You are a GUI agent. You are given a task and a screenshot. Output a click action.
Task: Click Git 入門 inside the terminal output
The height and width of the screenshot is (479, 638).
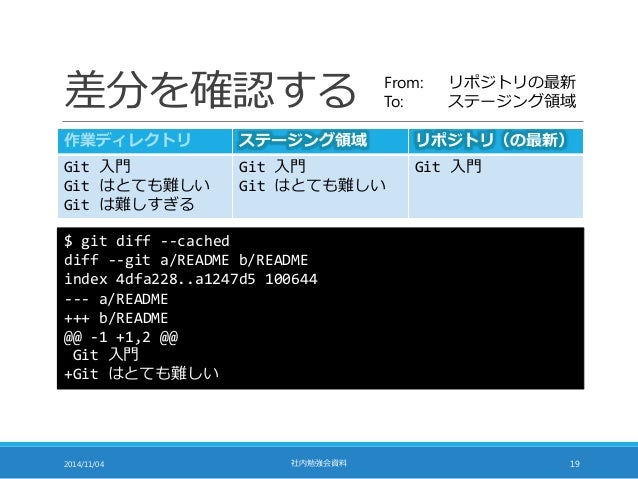tap(106, 355)
